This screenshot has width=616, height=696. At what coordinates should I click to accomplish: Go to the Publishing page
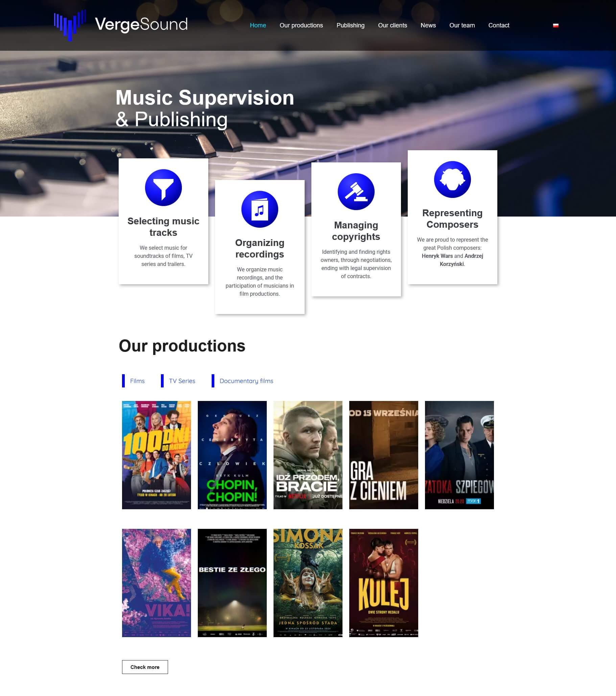click(x=350, y=25)
